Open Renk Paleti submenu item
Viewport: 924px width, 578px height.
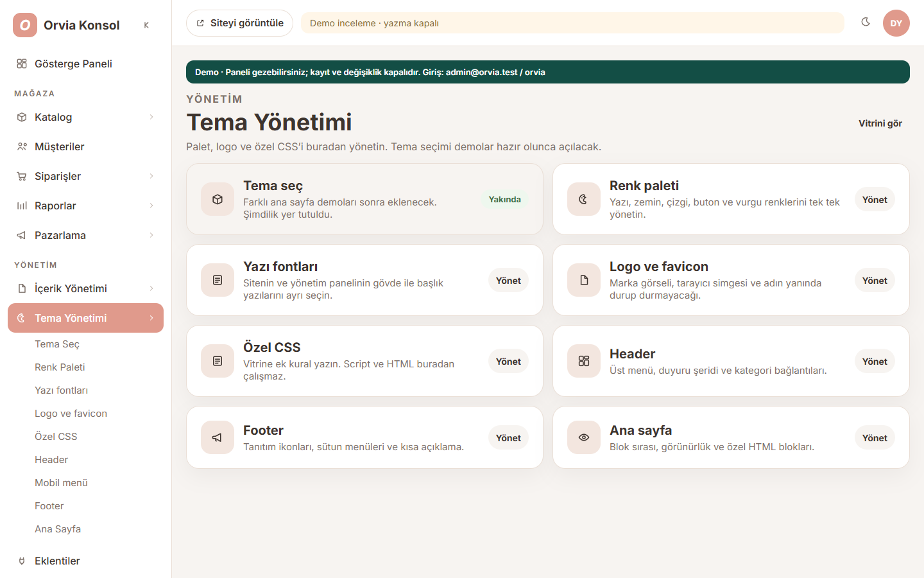coord(60,367)
